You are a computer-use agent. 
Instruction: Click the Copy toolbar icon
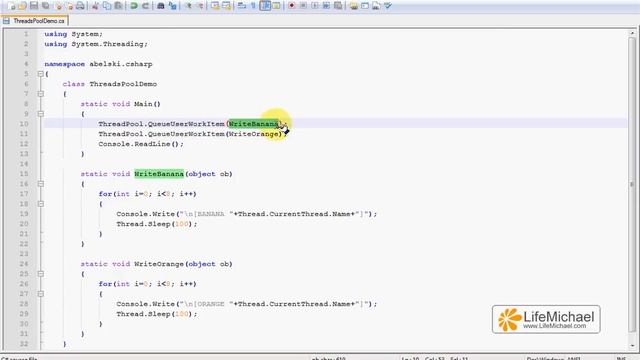point(107,6)
